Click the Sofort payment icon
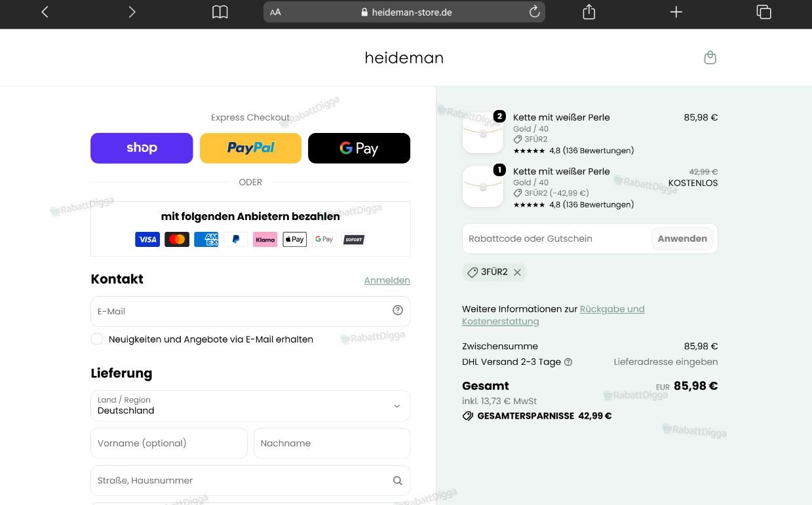 pos(354,239)
